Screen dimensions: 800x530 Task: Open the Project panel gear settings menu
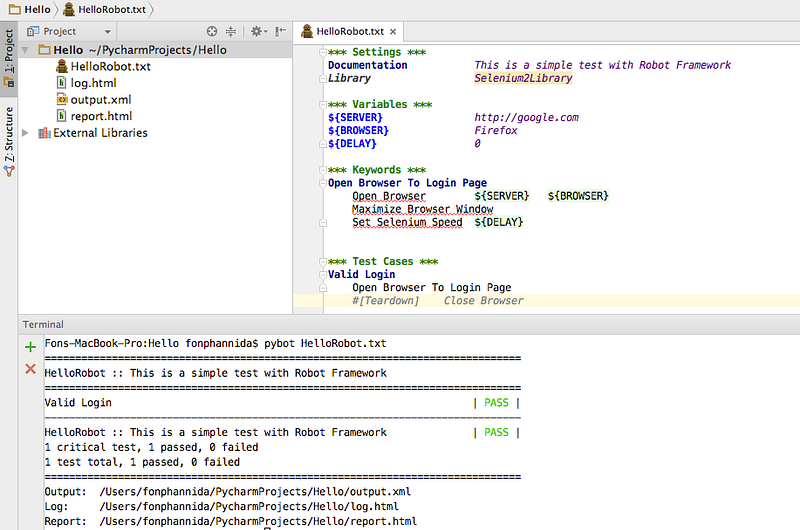pos(259,32)
